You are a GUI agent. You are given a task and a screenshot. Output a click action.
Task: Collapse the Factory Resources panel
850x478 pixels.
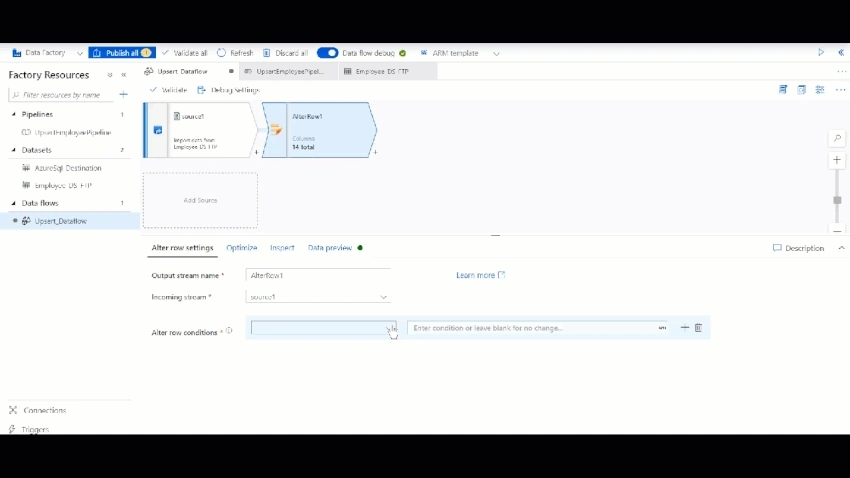click(x=124, y=75)
